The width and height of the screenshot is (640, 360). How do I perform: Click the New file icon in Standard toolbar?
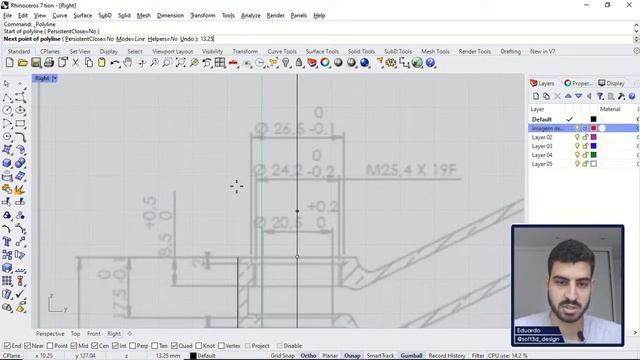point(9,63)
